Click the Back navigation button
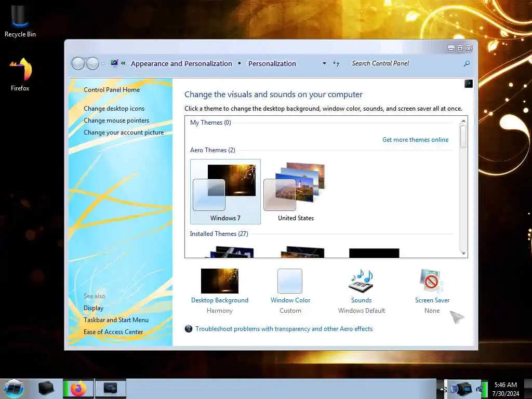The image size is (532, 399). click(78, 63)
